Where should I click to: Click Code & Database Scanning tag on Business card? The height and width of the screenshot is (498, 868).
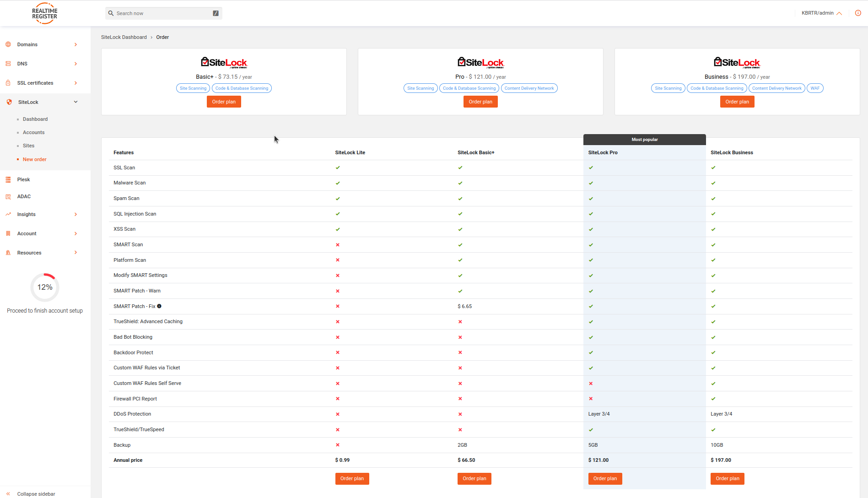coord(717,88)
